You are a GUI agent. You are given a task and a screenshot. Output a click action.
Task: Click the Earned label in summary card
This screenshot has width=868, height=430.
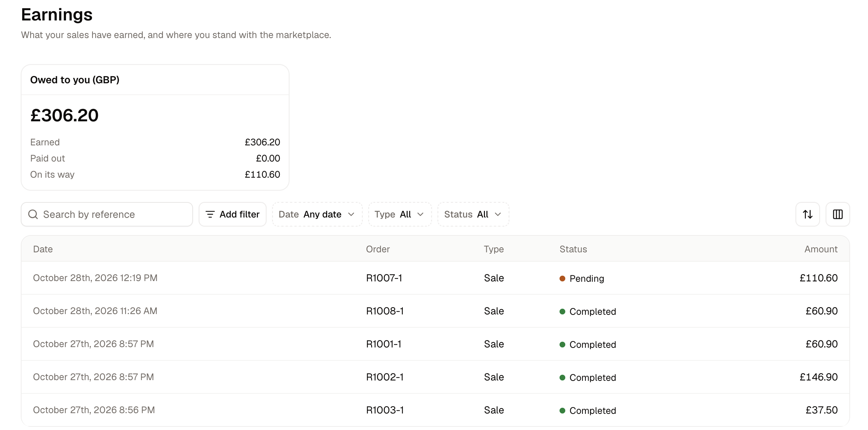coord(45,142)
